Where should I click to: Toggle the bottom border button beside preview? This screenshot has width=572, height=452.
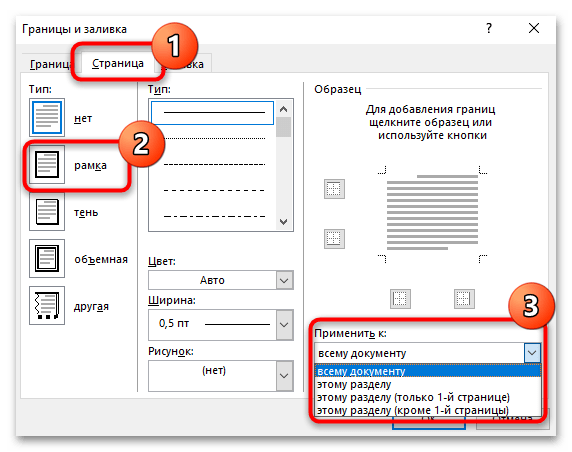pos(334,239)
